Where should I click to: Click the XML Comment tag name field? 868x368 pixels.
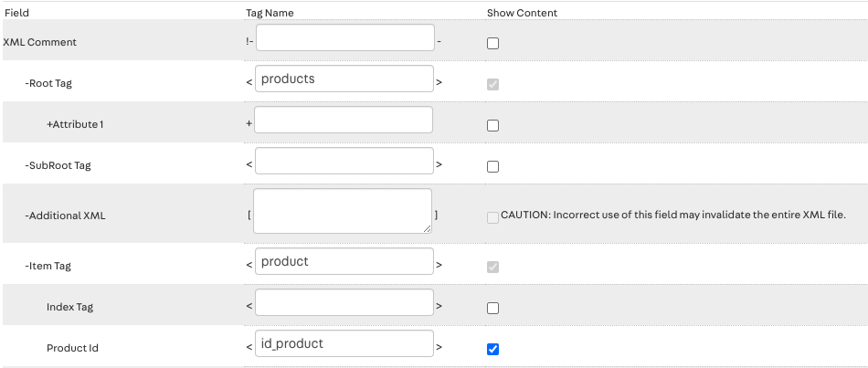click(x=344, y=38)
